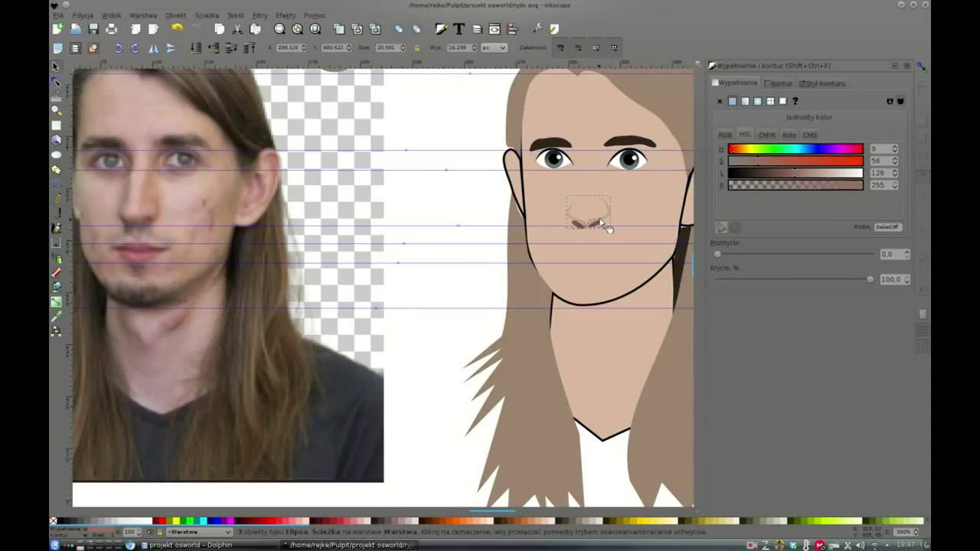Viewport: 980px width, 551px height.
Task: Click the Print document icon
Action: 112,29
